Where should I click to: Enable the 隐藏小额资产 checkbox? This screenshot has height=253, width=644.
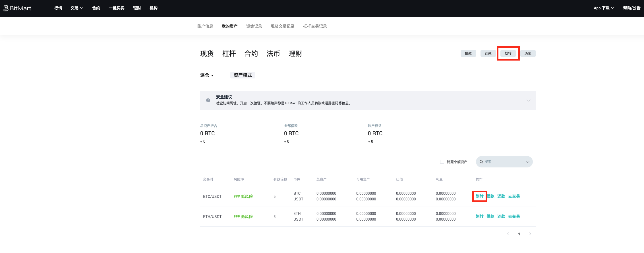point(442,162)
